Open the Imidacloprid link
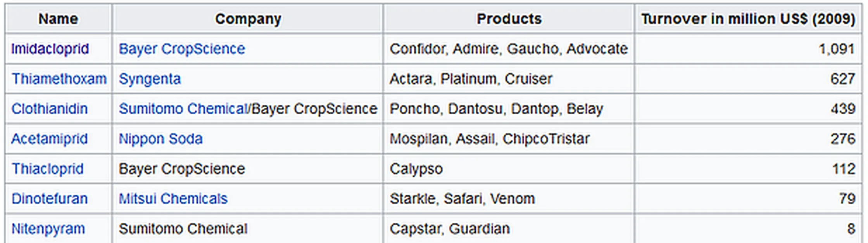This screenshot has height=243, width=868. pos(50,49)
